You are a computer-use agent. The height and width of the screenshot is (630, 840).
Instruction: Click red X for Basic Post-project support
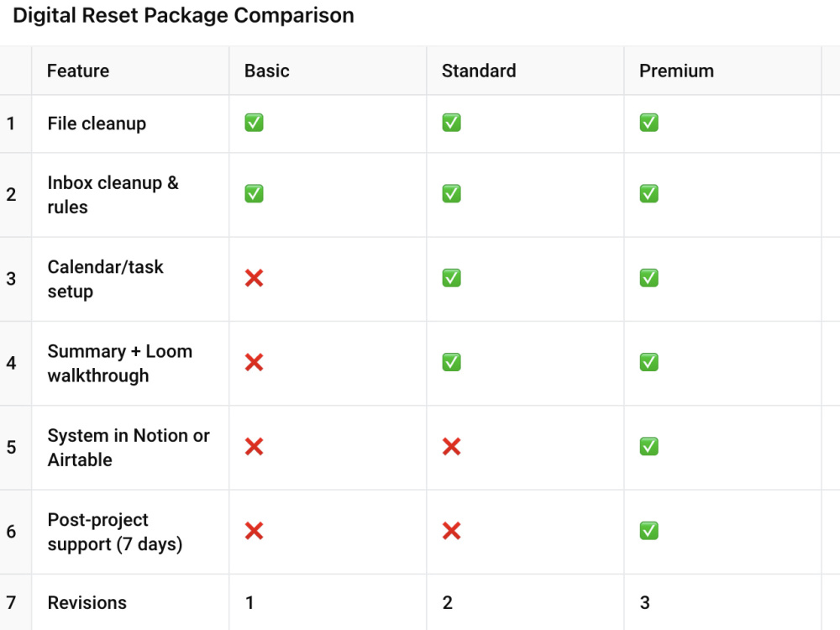tap(254, 531)
